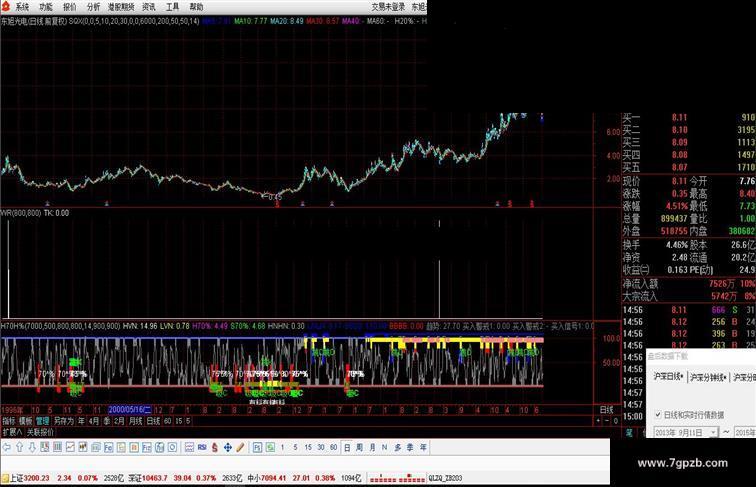Select the 周 weekly period button

(x=359, y=447)
